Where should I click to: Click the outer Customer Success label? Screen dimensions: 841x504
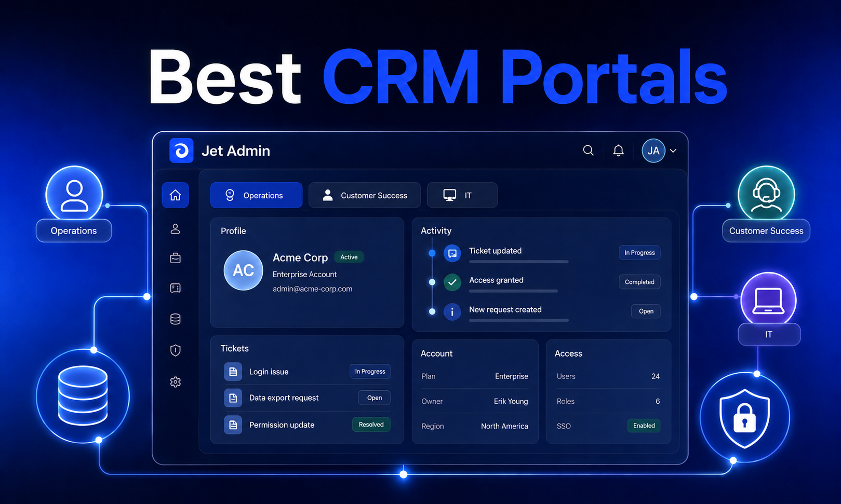click(766, 231)
